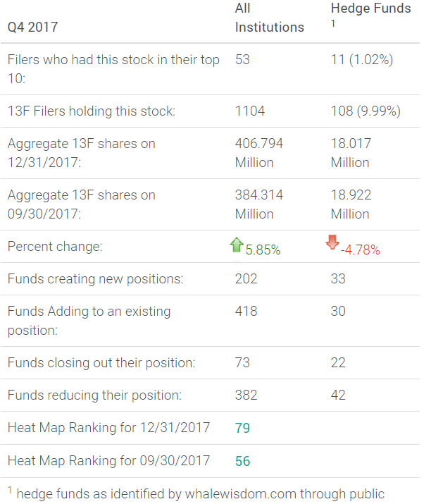Click the -4.78% hedge fund change value

[x=360, y=250]
